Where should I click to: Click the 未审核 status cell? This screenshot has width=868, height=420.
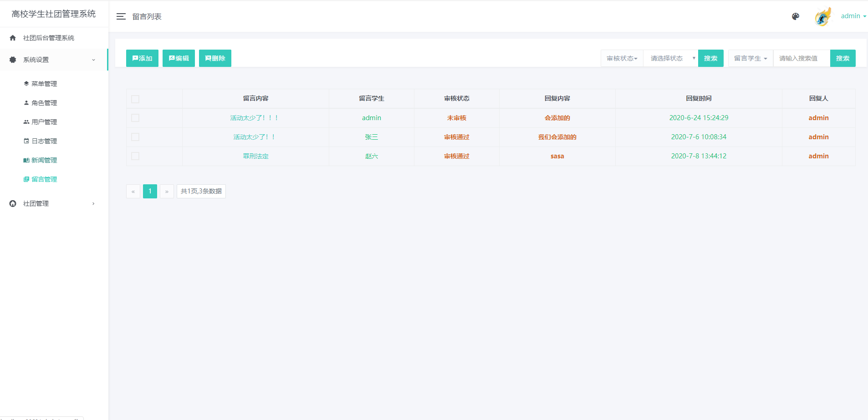point(457,118)
